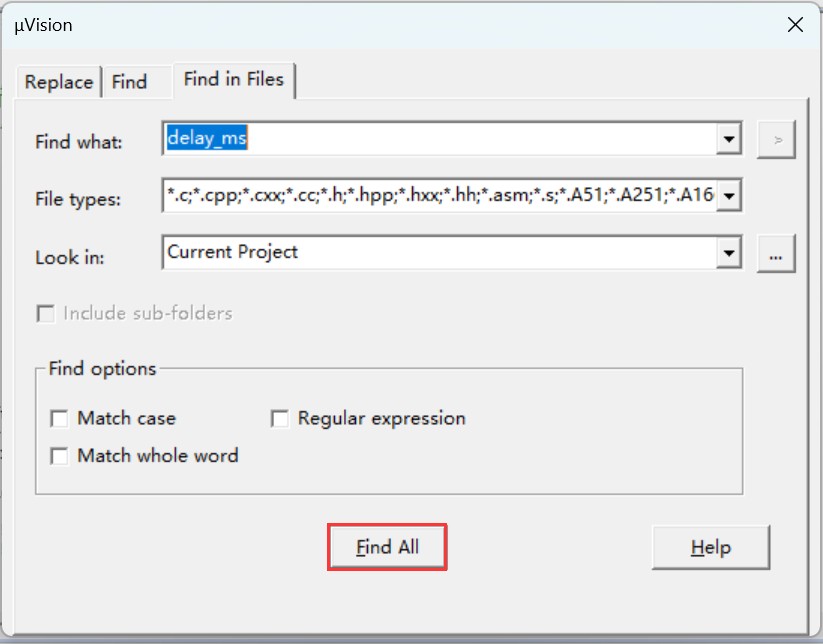823x644 pixels.
Task: Open the File types dropdown list
Action: coord(729,196)
